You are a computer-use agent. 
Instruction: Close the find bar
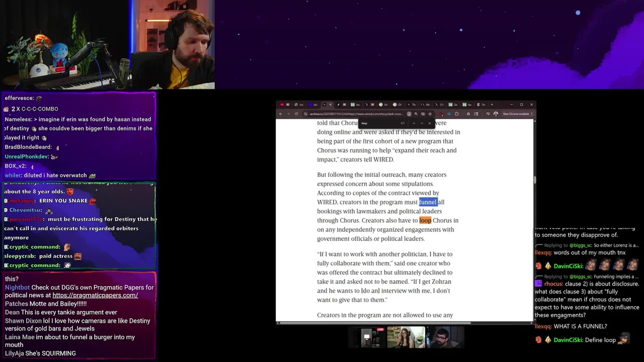coord(430,123)
